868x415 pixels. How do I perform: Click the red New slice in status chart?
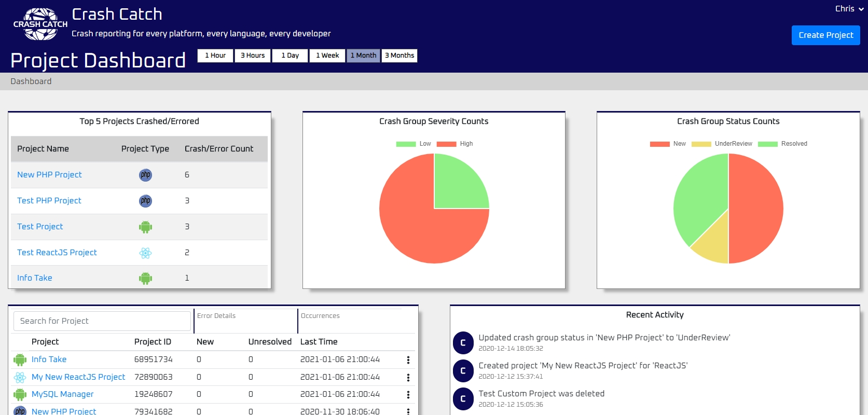point(757,208)
